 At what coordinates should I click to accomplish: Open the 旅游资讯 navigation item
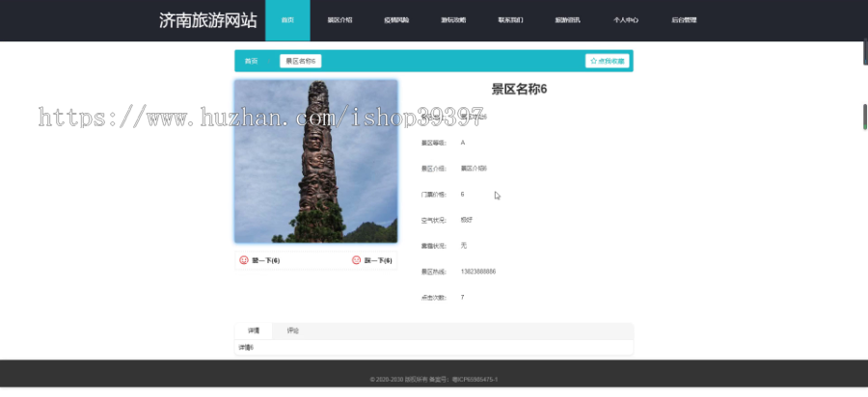click(568, 20)
